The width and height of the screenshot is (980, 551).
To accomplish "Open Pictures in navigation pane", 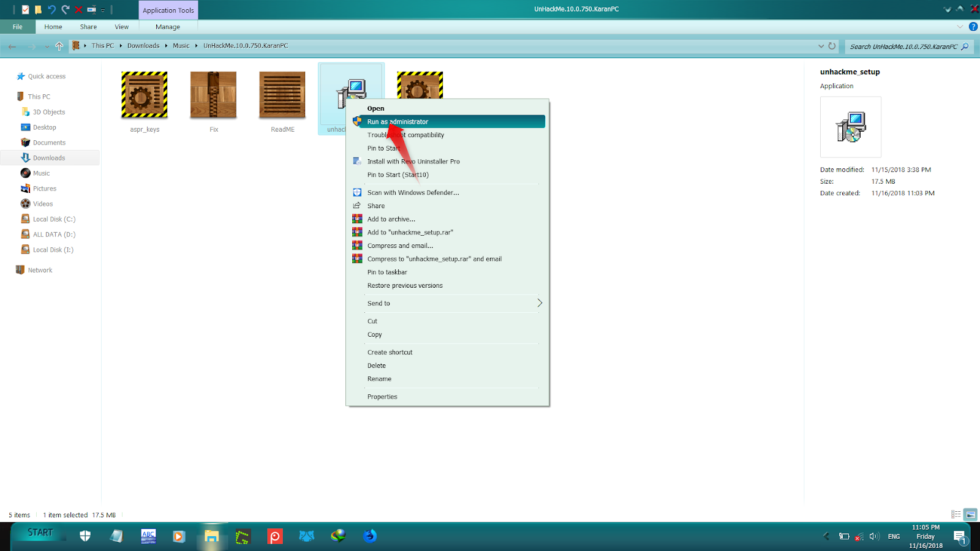I will [44, 189].
